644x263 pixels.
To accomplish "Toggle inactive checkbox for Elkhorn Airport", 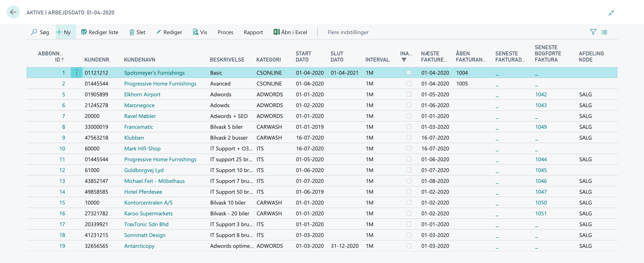I will (x=409, y=94).
